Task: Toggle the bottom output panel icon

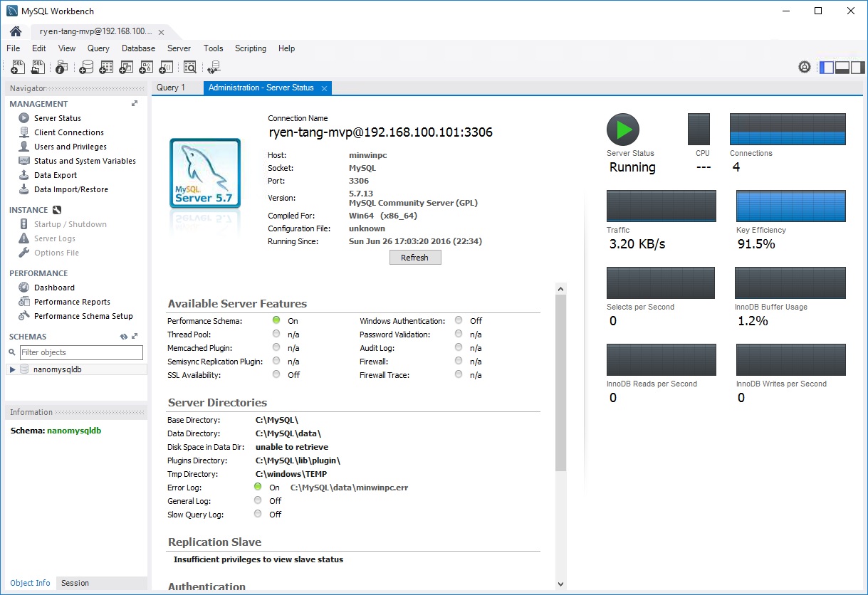Action: pyautogui.click(x=842, y=68)
